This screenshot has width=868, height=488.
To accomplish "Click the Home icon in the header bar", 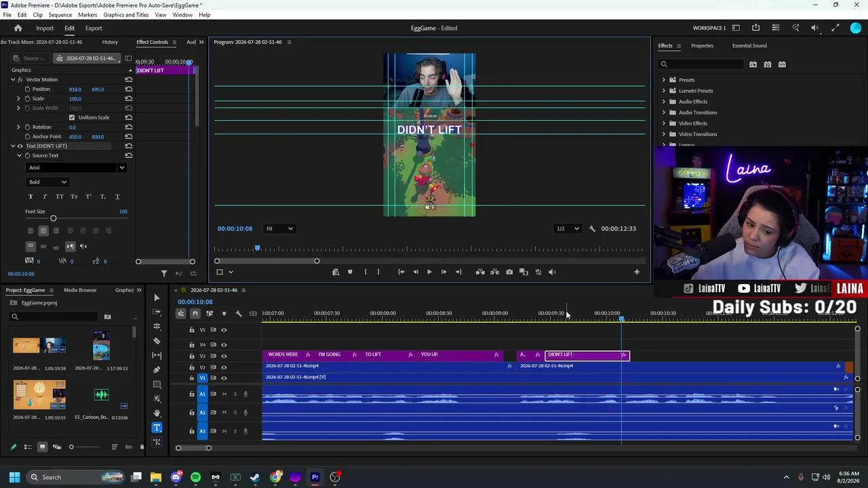I will [18, 28].
